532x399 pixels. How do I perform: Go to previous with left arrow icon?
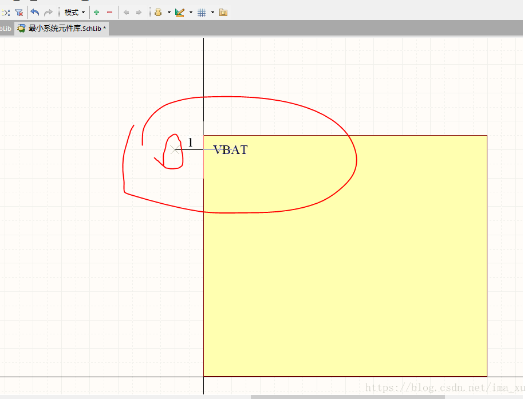(126, 12)
